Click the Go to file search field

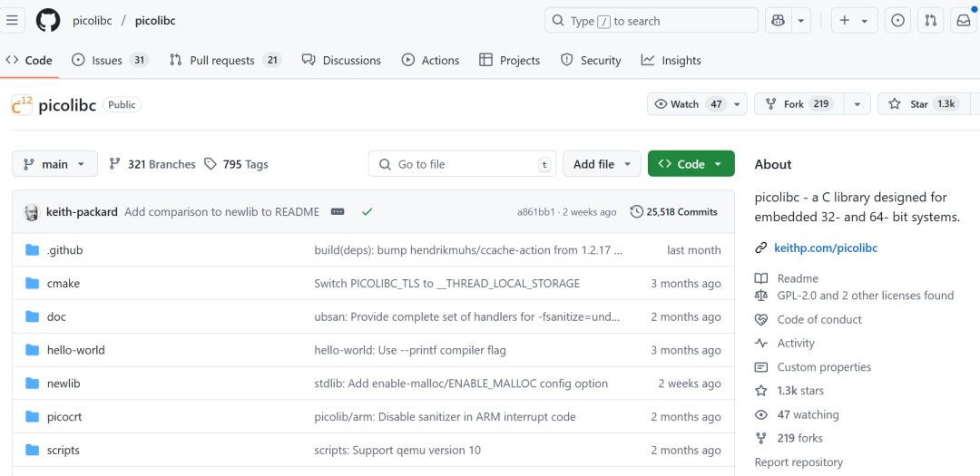(x=462, y=164)
